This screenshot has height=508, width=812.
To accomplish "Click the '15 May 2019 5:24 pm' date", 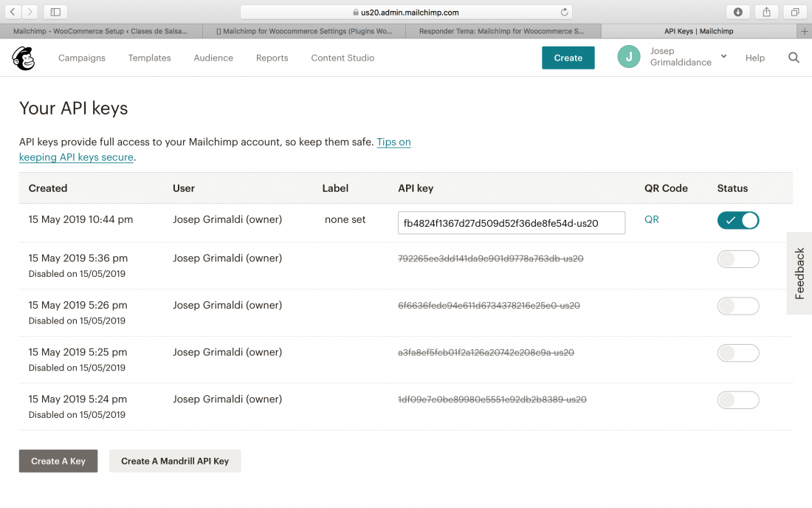I will coord(78,399).
